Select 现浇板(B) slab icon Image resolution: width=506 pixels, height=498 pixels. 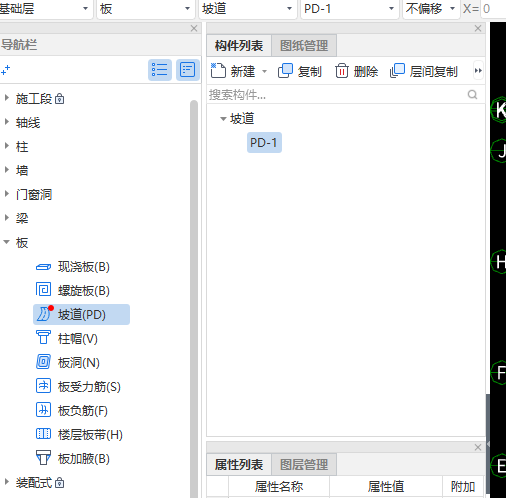[43, 267]
